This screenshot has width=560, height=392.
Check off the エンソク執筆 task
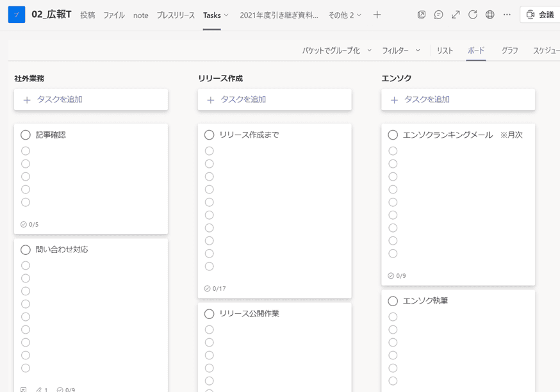(393, 301)
